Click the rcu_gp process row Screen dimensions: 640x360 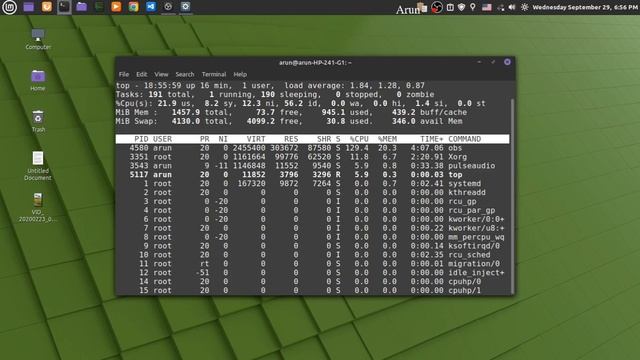click(312, 201)
